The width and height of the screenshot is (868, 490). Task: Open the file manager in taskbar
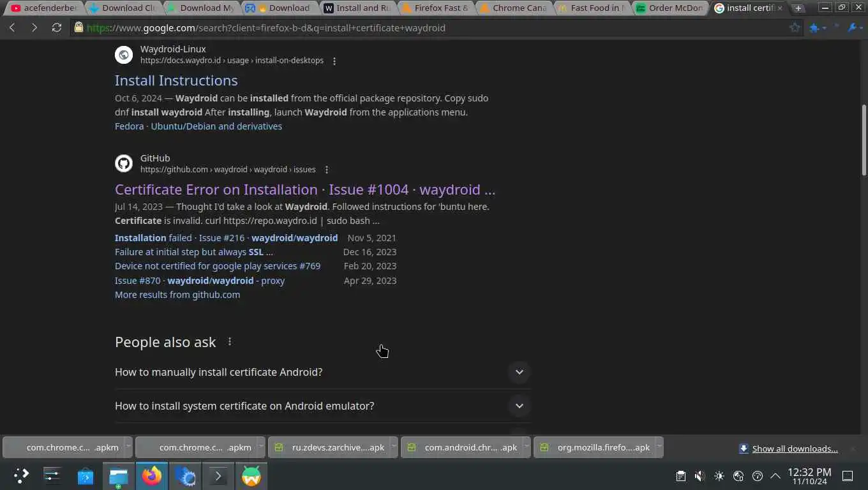[119, 475]
